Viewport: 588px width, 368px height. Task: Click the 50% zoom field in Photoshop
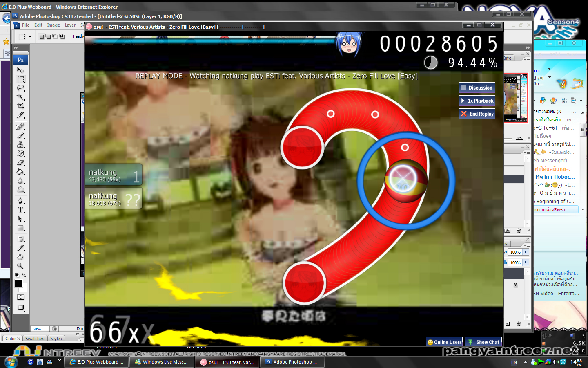pos(40,329)
